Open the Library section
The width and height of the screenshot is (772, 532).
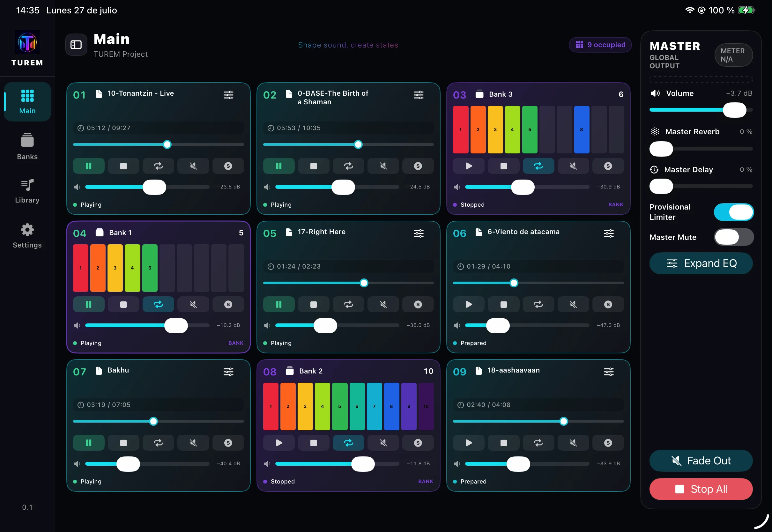point(27,191)
